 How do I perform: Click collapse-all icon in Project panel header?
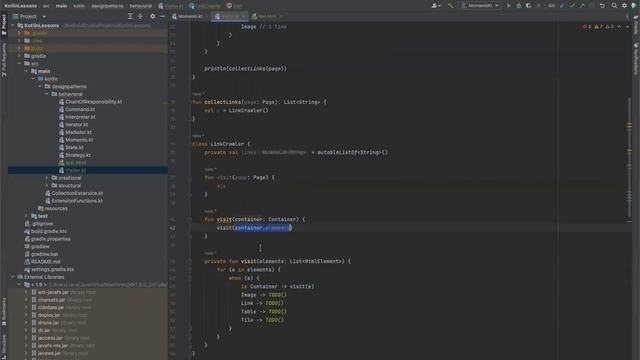tap(140, 16)
